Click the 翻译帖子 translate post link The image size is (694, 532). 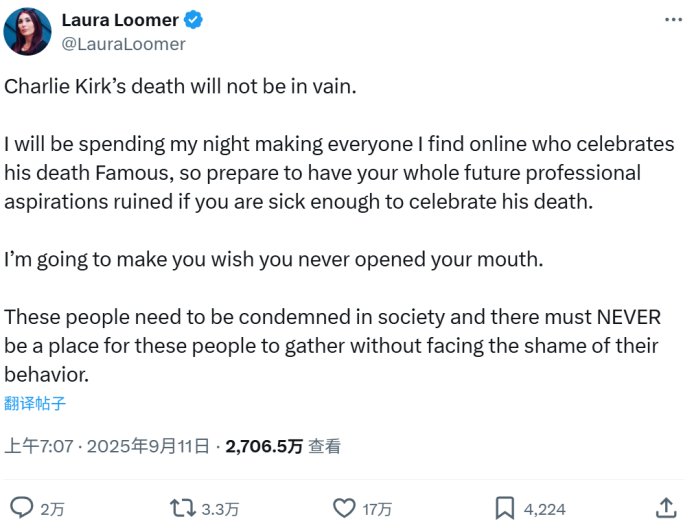[37, 403]
